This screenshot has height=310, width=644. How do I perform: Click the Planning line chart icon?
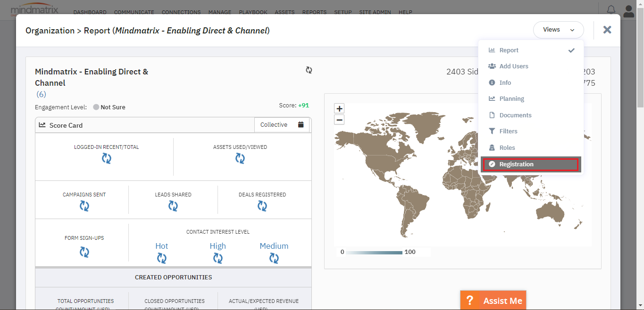(x=492, y=99)
